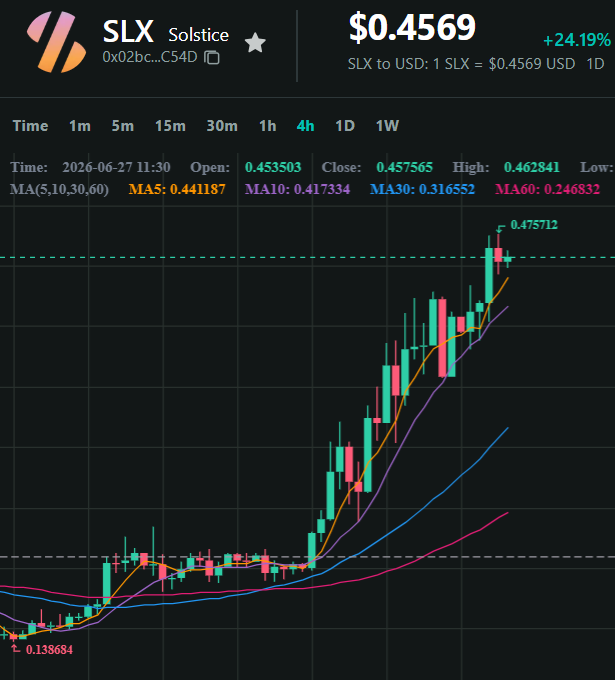Click the Open value 0.453503
The image size is (615, 680).
tap(273, 167)
